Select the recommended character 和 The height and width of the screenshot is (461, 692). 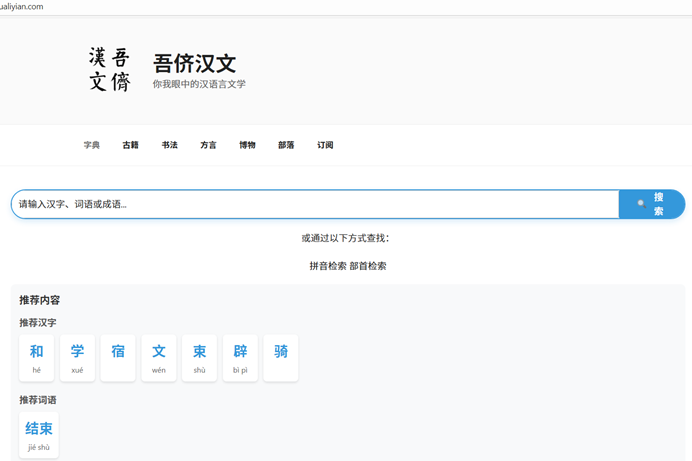tap(37, 357)
